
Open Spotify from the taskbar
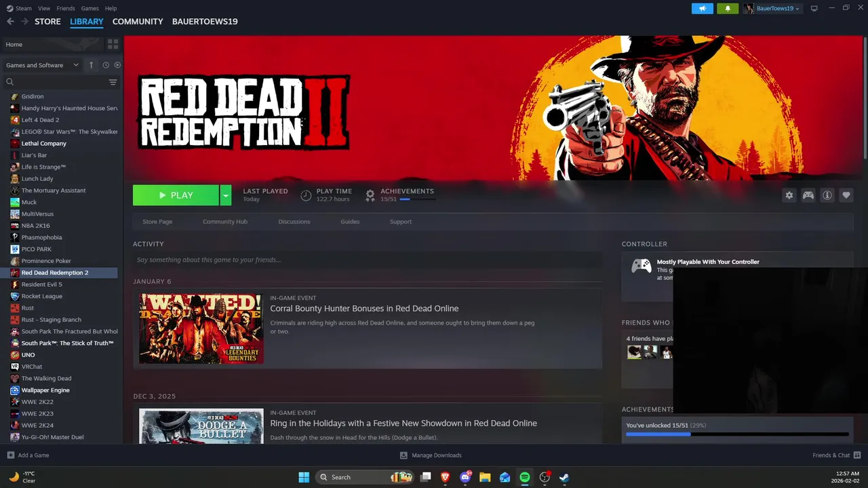tap(525, 477)
